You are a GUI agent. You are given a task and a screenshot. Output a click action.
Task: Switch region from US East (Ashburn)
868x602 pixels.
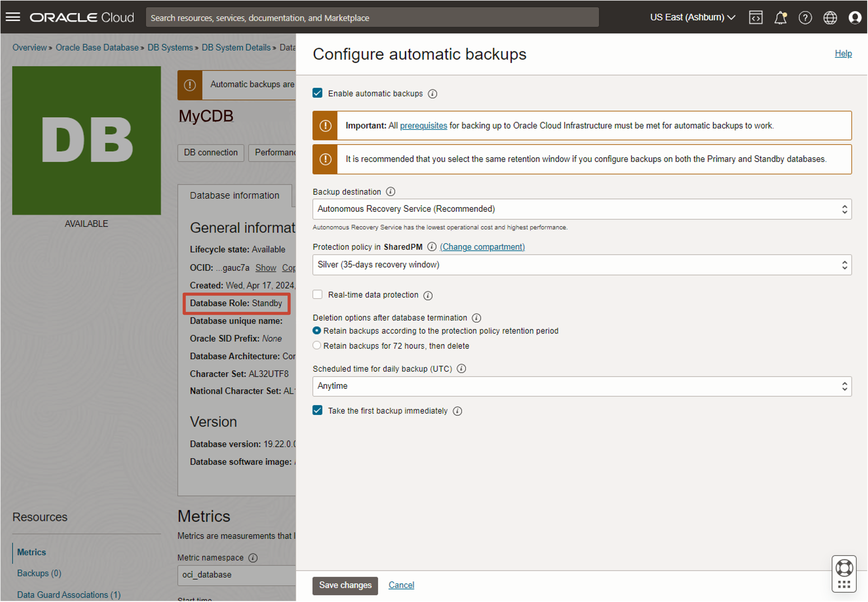pyautogui.click(x=692, y=17)
